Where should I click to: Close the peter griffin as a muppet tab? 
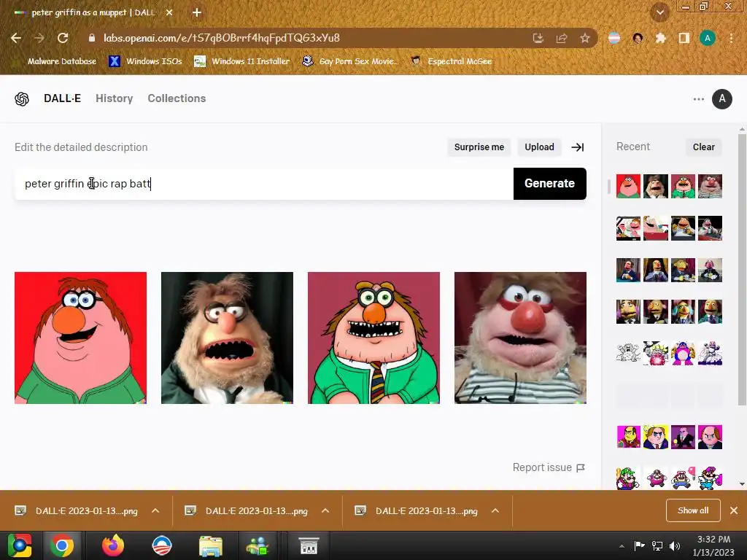[x=169, y=13]
